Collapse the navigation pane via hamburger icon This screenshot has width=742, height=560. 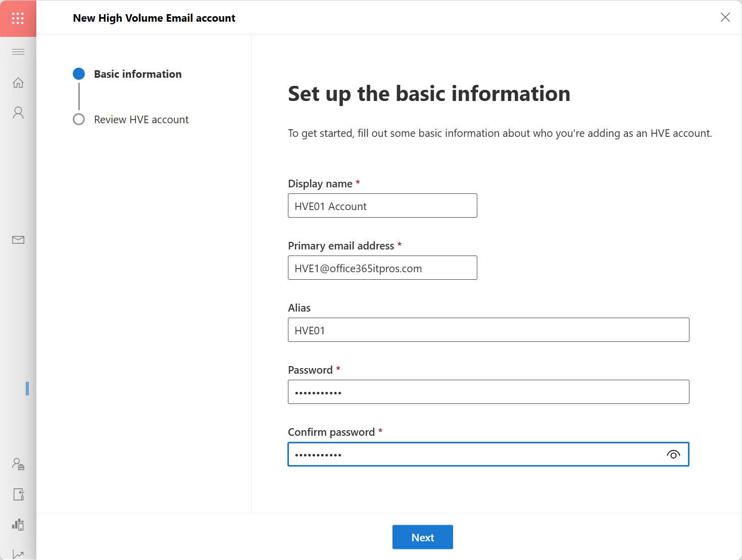18,52
